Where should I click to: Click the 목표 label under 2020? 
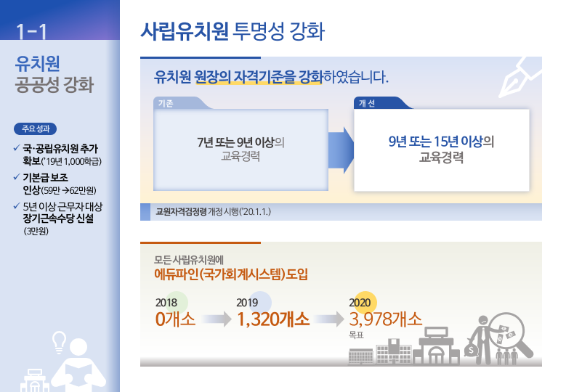356,335
